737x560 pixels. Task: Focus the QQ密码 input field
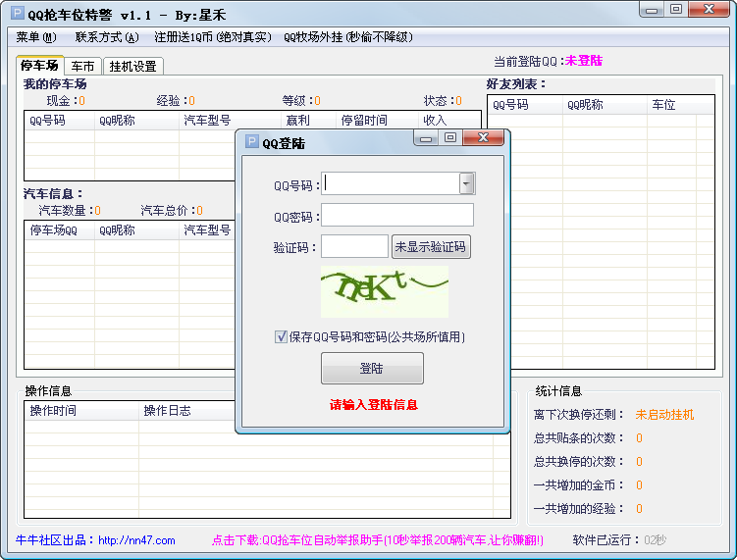click(397, 215)
